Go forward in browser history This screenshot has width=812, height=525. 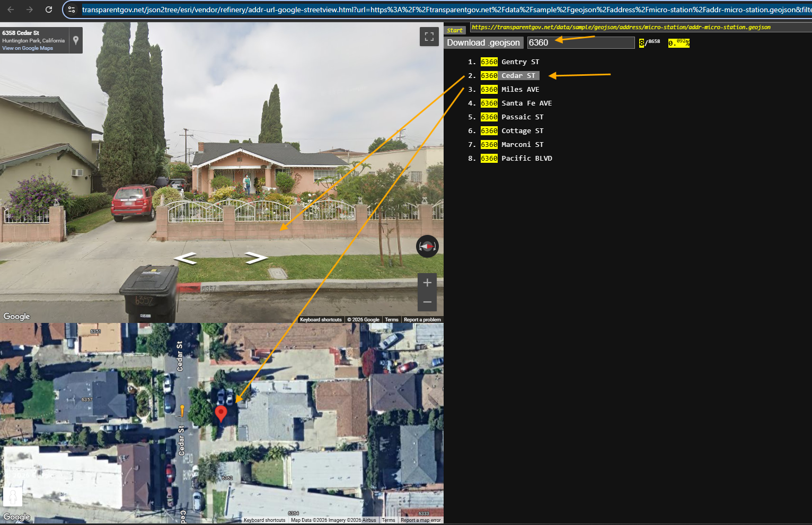30,10
